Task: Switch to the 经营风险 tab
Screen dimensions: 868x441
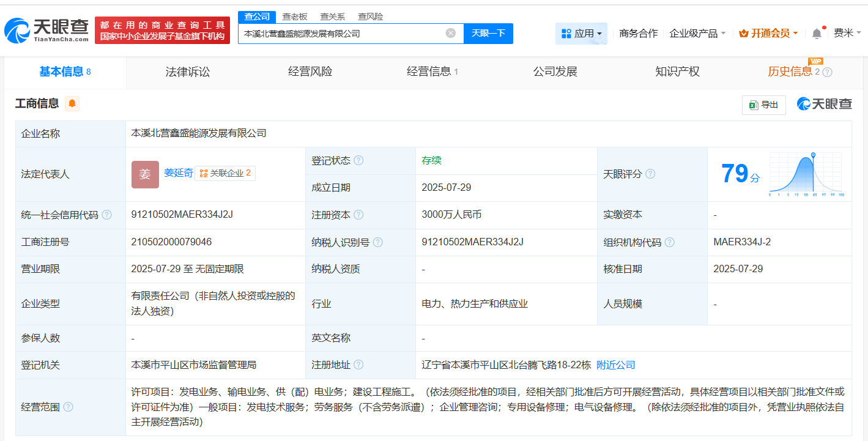Action: pyautogui.click(x=310, y=72)
